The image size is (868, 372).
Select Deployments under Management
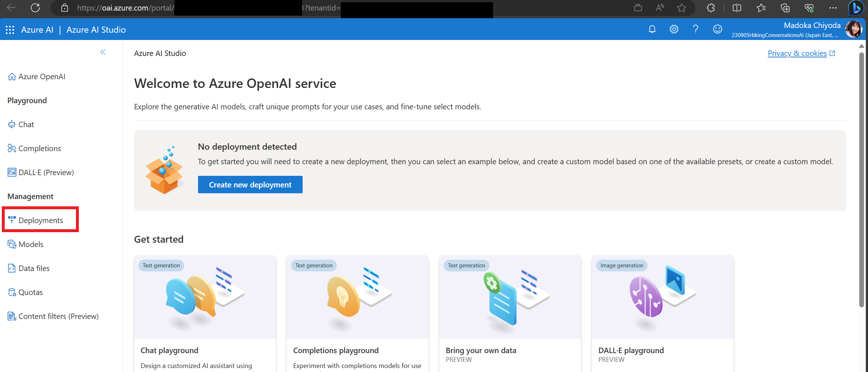(41, 220)
